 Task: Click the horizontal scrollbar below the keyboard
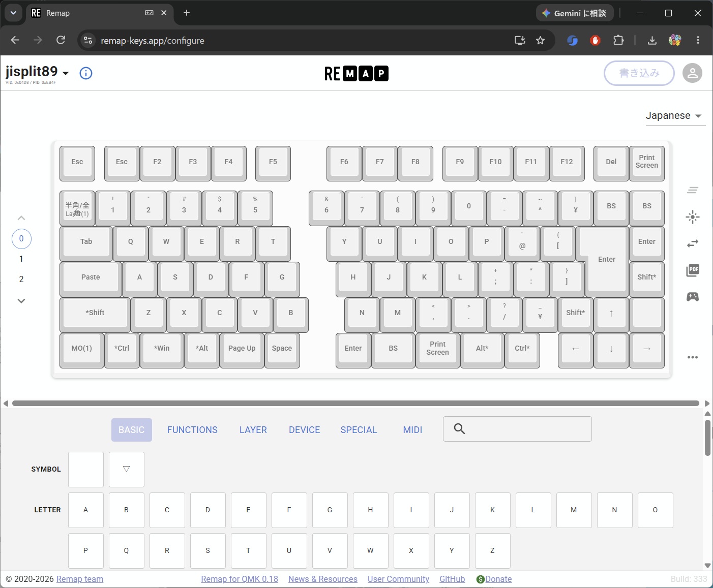[355, 404]
